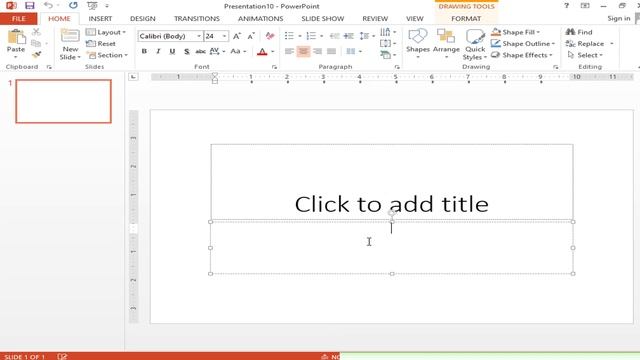Click the Paste clipboard icon
Image resolution: width=640 pixels, height=360 pixels.
16,36
